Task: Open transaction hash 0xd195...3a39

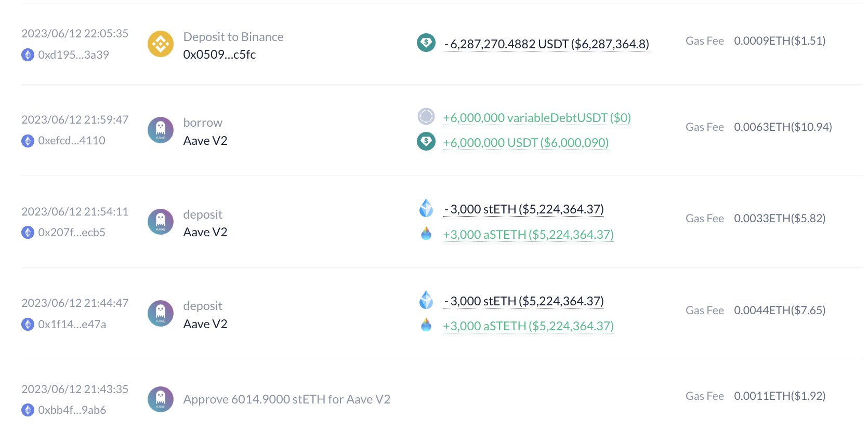Action: 73,55
